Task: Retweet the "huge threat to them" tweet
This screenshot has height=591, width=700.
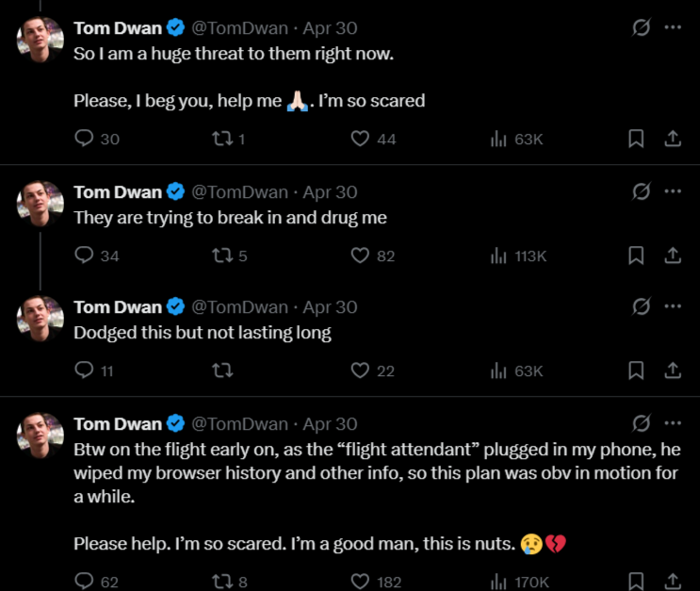Action: point(220,139)
